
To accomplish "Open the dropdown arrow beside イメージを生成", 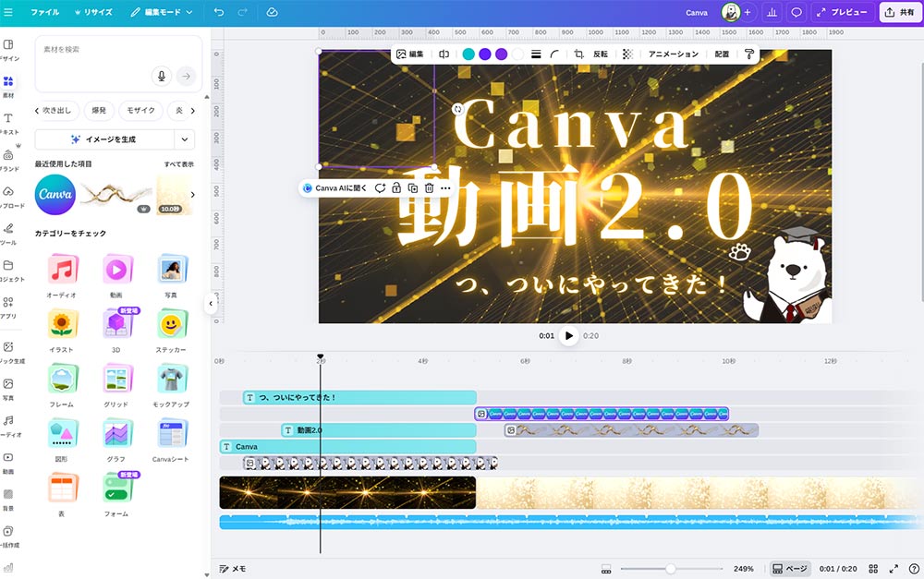I will pos(185,139).
